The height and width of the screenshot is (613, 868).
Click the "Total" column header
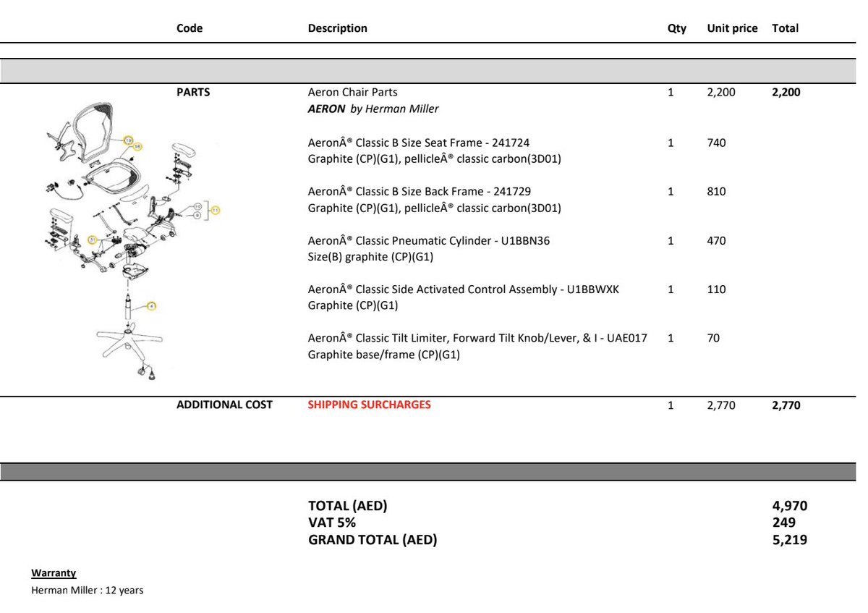786,28
